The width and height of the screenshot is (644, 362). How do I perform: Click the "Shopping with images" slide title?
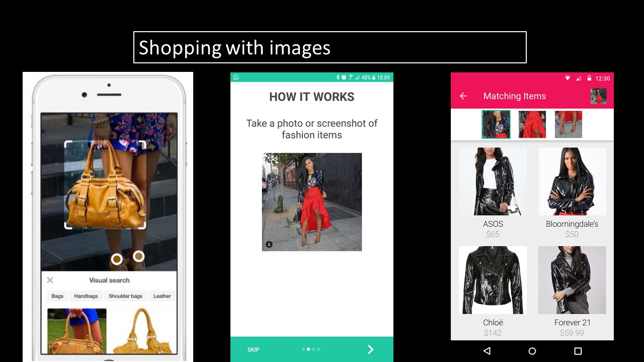234,48
